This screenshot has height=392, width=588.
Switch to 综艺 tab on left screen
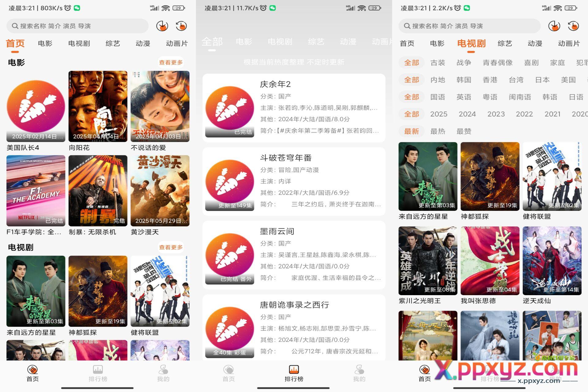coord(113,44)
